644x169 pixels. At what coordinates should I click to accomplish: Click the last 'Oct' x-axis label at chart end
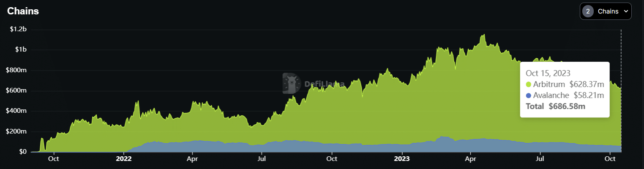point(610,159)
